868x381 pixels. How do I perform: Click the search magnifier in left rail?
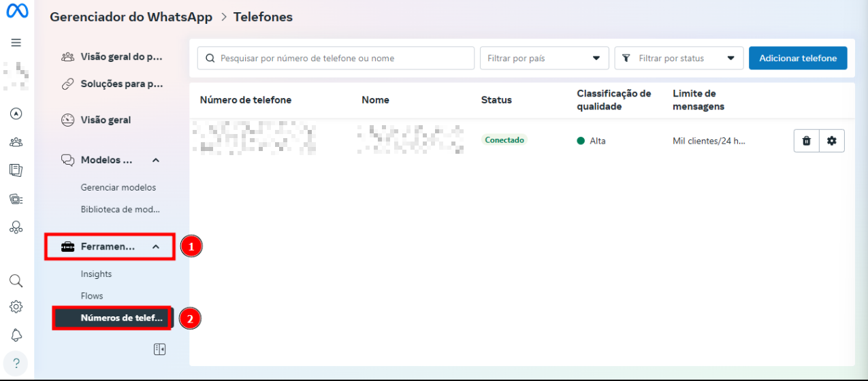pyautogui.click(x=16, y=281)
